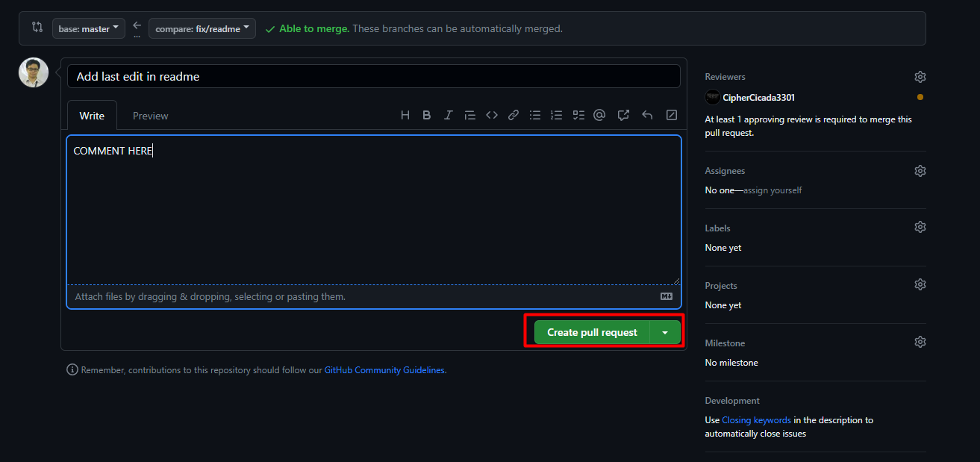
Task: Open the base: master branch dropdown
Action: click(x=88, y=29)
